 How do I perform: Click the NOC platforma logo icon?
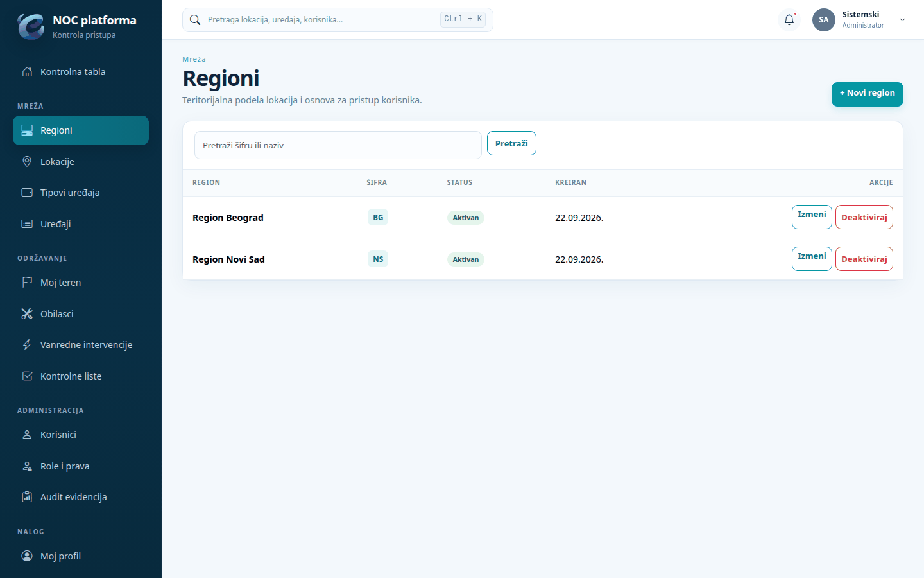click(31, 26)
